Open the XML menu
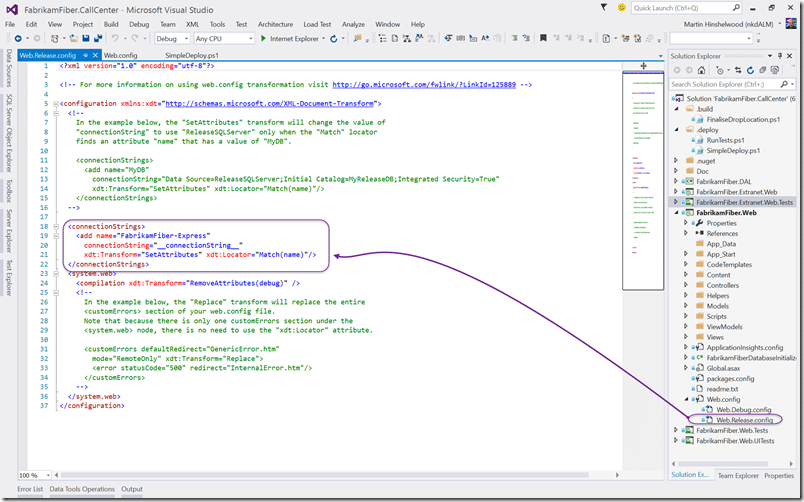Image resolution: width=804 pixels, height=502 pixels. tap(192, 24)
